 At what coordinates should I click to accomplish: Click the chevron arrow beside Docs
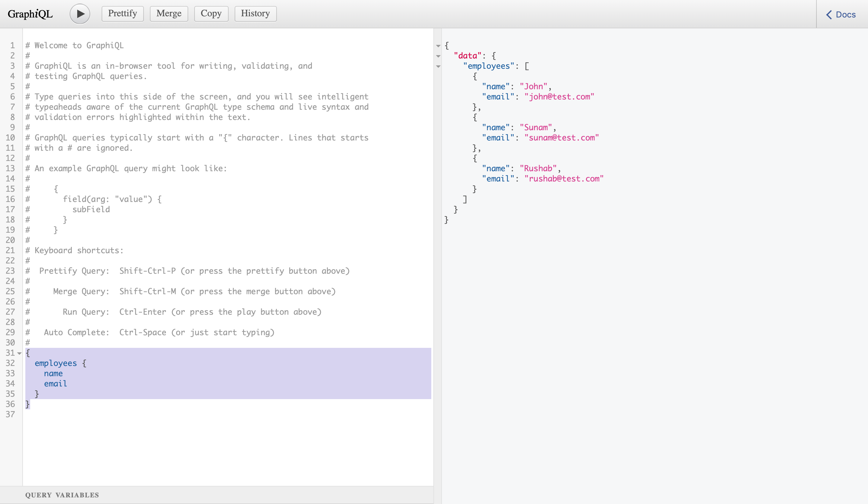pyautogui.click(x=829, y=14)
